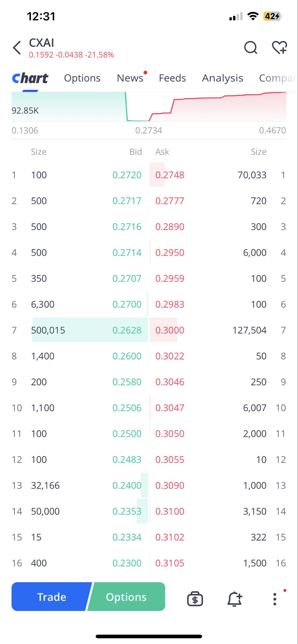Tap ask price 0.3000 with 127,504 size
This screenshot has height=644, width=298.
170,330
